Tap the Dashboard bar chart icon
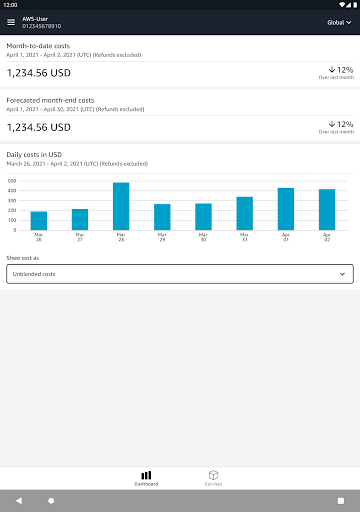The height and width of the screenshot is (512, 360). (146, 475)
